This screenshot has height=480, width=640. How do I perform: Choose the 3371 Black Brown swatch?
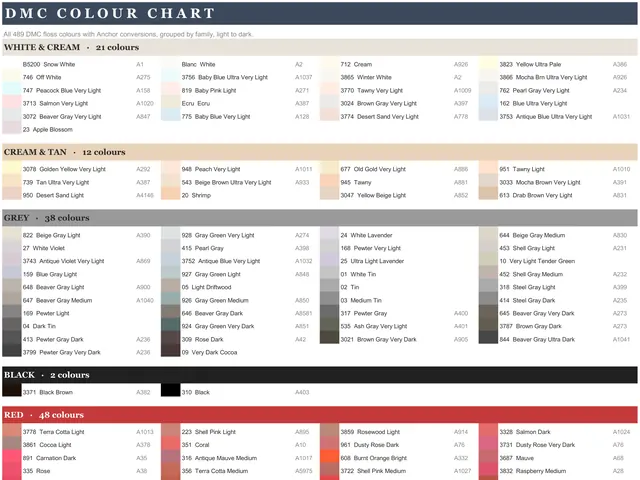pyautogui.click(x=11, y=390)
